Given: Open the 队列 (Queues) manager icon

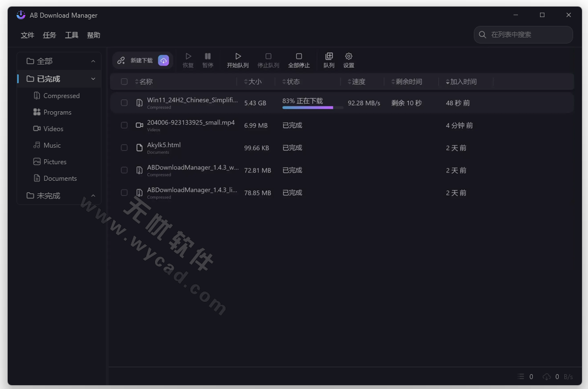Looking at the screenshot, I should (x=329, y=60).
